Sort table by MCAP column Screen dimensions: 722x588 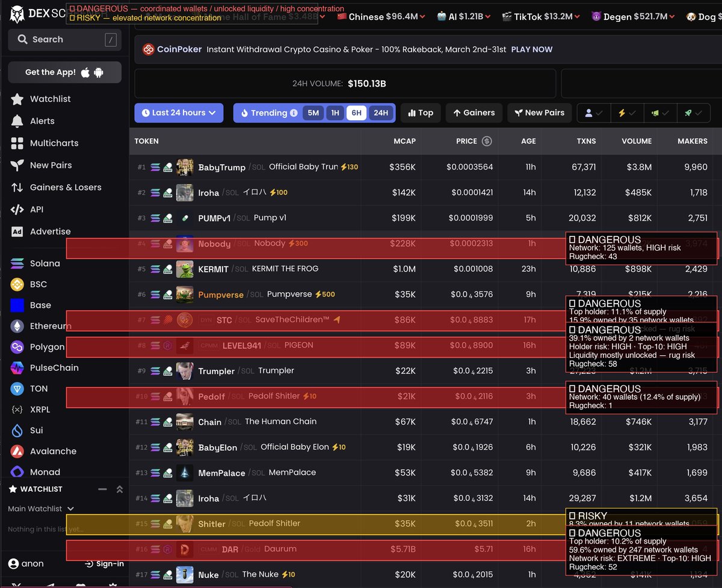click(404, 141)
